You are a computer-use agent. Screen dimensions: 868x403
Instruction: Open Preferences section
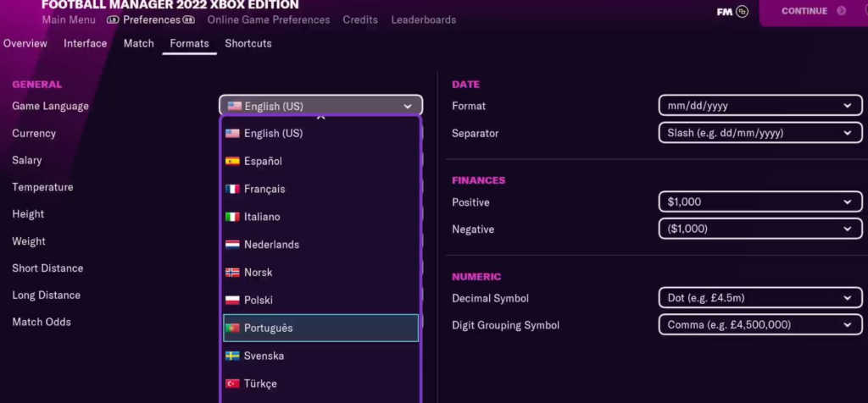pyautogui.click(x=151, y=20)
